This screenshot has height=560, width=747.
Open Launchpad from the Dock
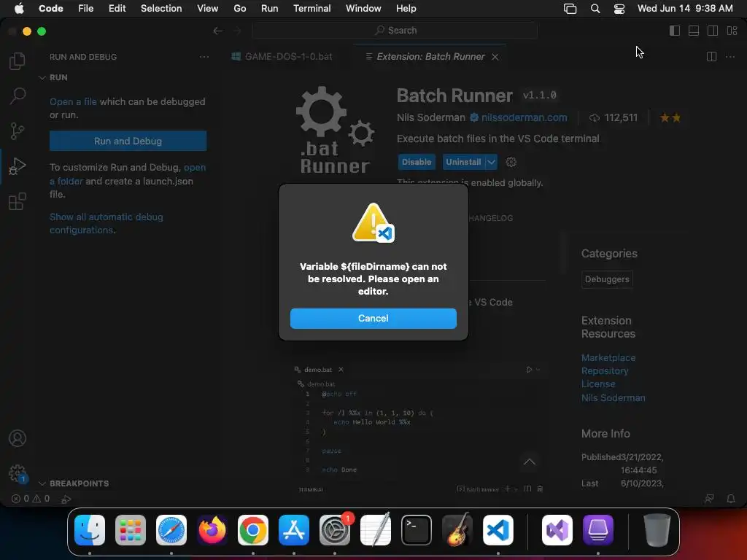tap(131, 529)
